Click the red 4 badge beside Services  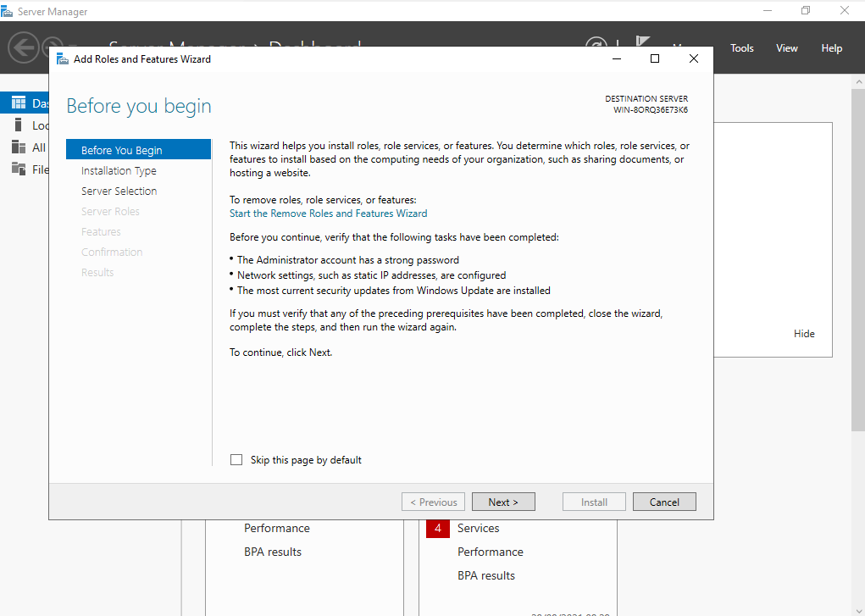pyautogui.click(x=437, y=528)
